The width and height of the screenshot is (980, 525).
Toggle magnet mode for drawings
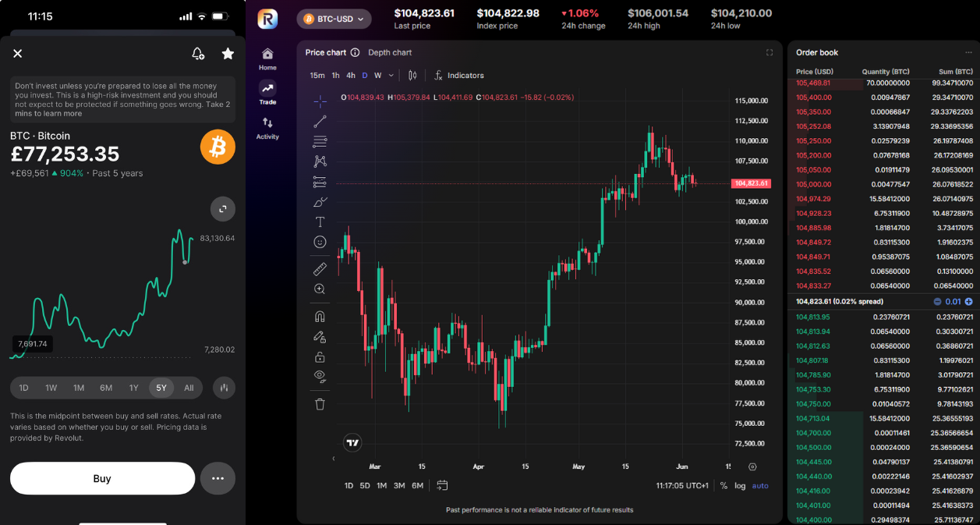coord(320,317)
